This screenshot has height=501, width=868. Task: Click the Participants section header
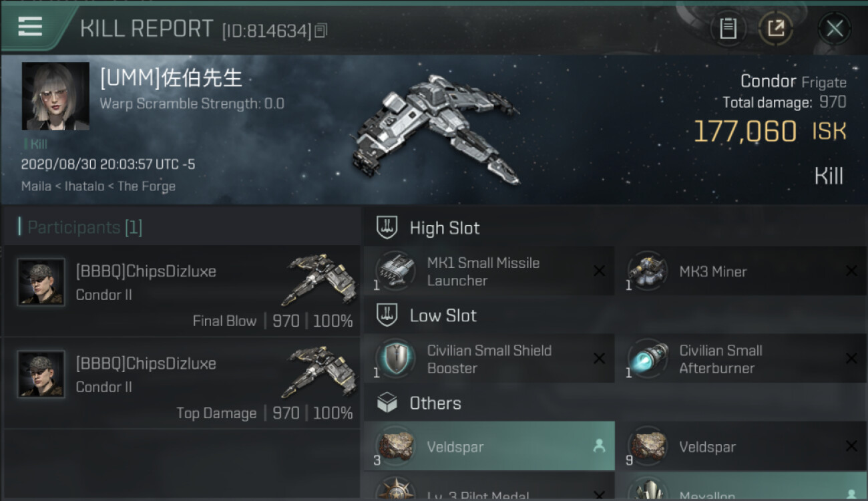85,227
